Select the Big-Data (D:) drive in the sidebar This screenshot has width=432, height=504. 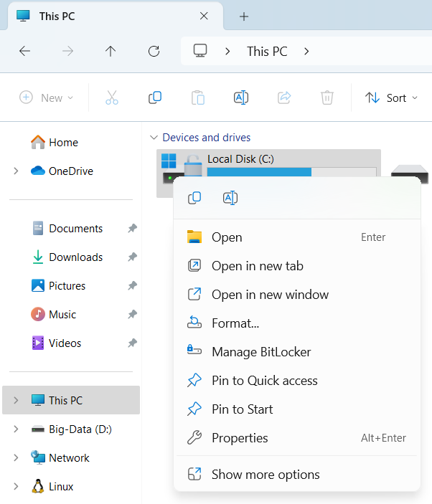coord(72,429)
